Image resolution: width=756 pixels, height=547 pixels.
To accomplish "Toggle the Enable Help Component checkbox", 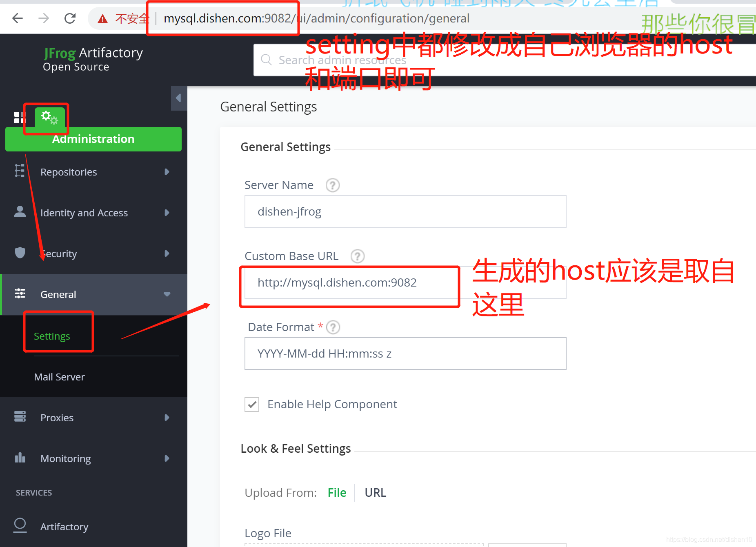I will point(252,405).
